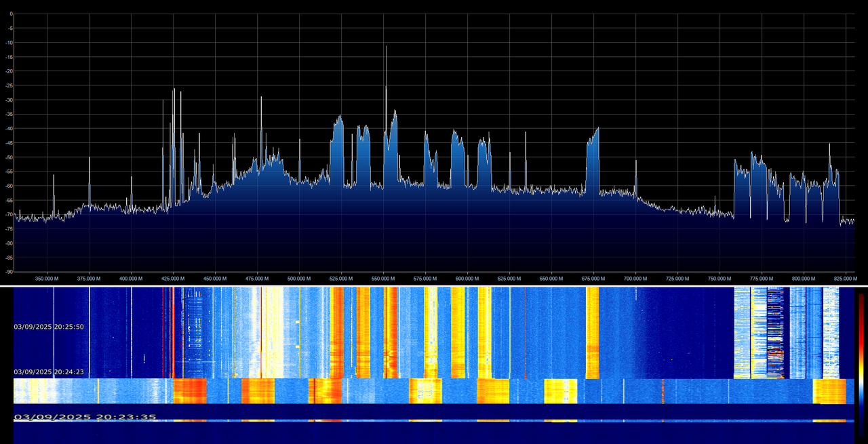Select the -10 dB level label
The image size is (868, 444).
9,43
